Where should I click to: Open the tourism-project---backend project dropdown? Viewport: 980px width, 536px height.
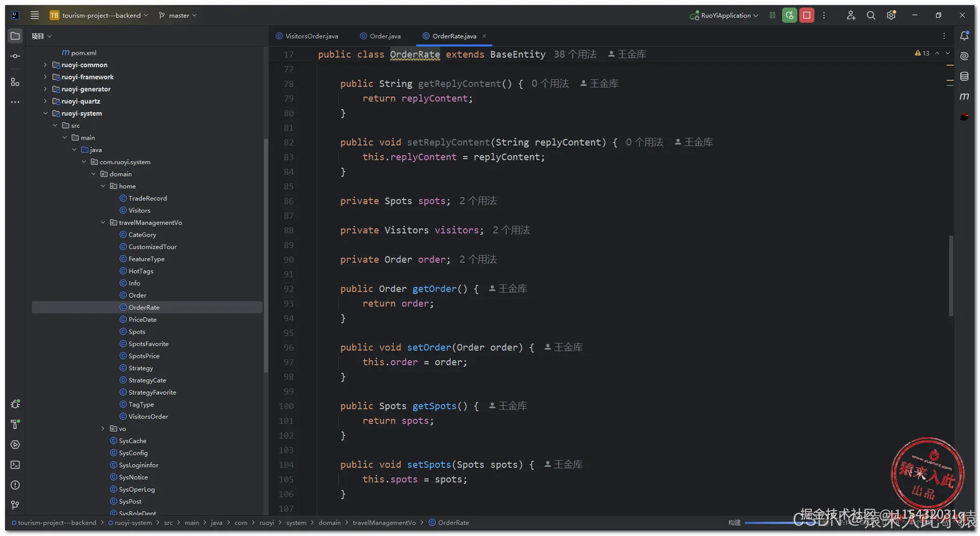(99, 15)
